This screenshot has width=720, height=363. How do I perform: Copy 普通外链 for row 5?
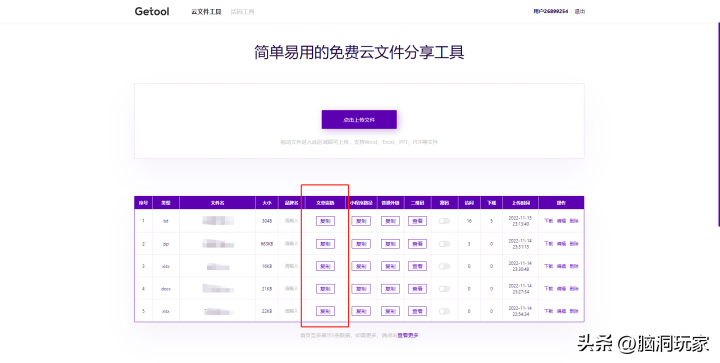(x=390, y=311)
